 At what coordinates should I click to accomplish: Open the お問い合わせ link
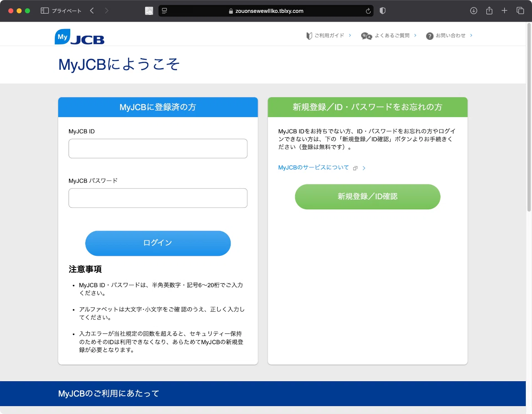[451, 36]
